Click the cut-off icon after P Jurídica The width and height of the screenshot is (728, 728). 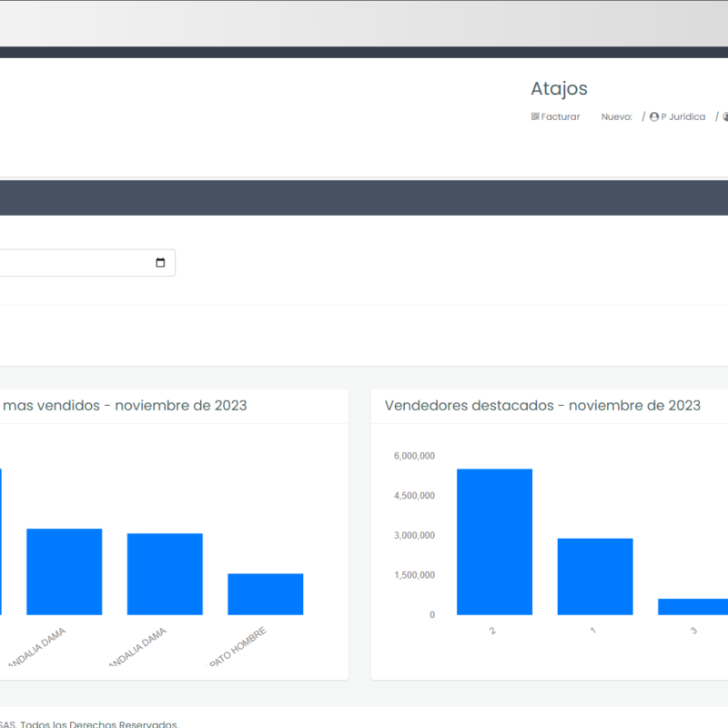coord(725,116)
